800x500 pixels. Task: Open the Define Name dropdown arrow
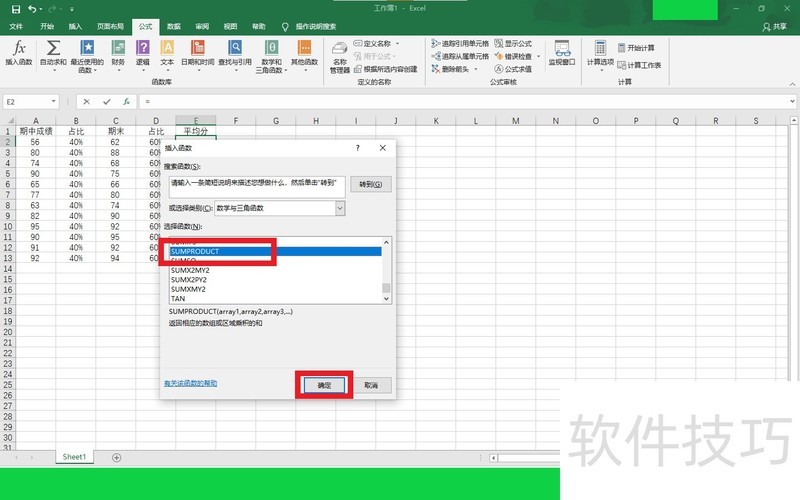click(397, 44)
